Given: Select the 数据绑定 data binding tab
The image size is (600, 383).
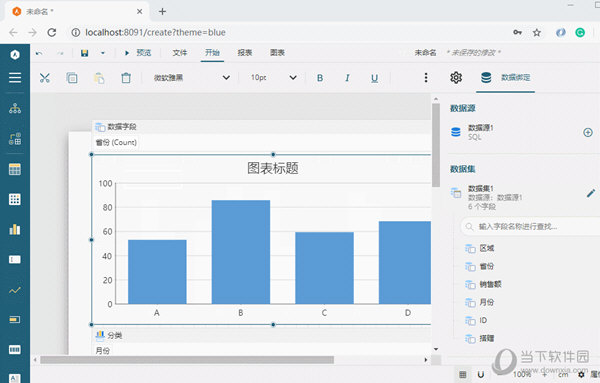Looking at the screenshot, I should [x=505, y=78].
